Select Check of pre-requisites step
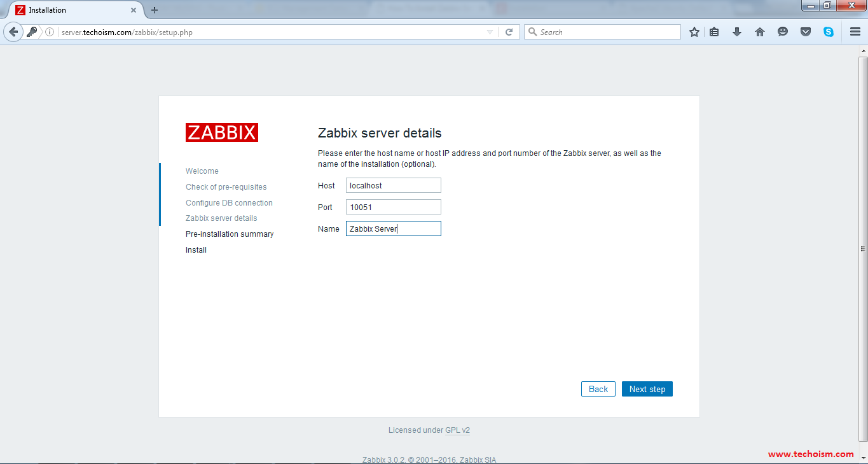 coord(226,187)
